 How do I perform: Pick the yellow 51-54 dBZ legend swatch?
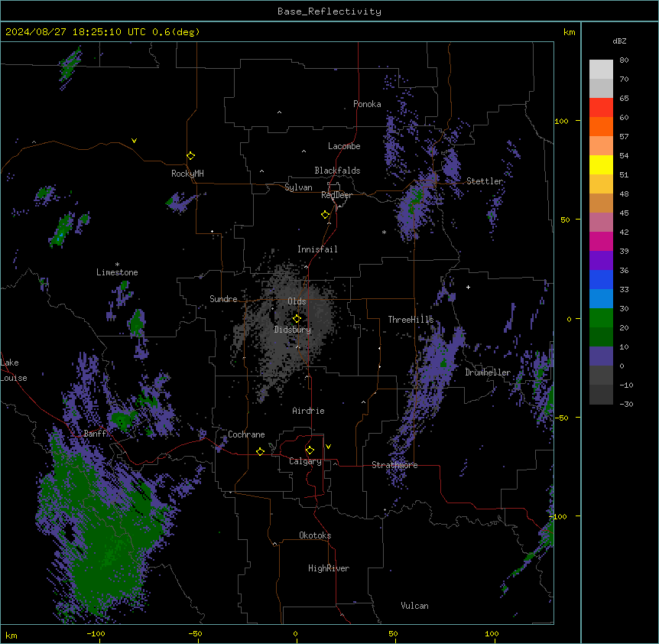pyautogui.click(x=601, y=164)
